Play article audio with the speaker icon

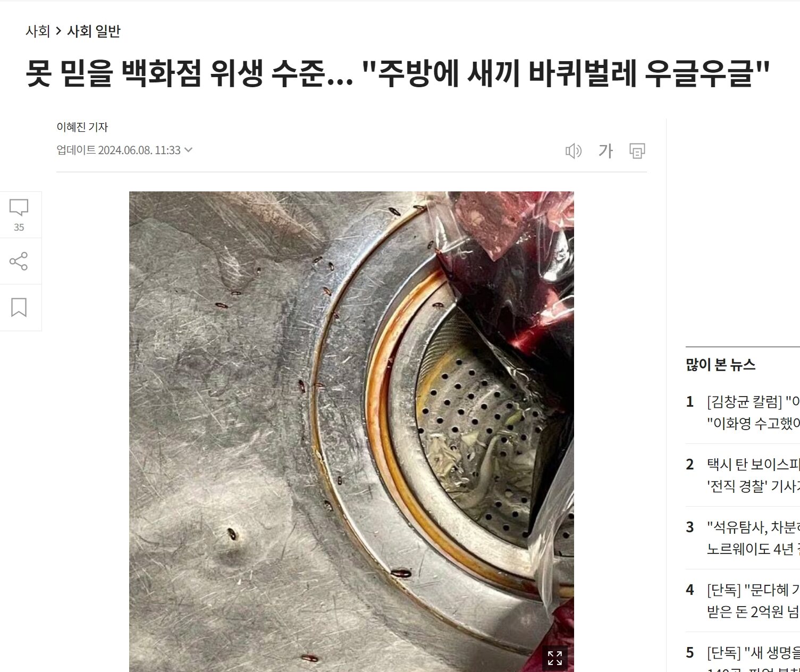(x=574, y=151)
